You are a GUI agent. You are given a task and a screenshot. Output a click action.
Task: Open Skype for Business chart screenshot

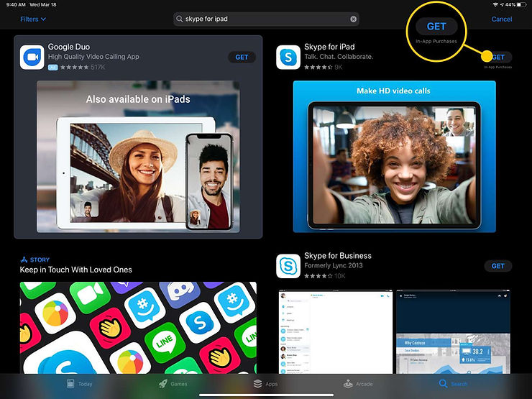click(x=453, y=332)
